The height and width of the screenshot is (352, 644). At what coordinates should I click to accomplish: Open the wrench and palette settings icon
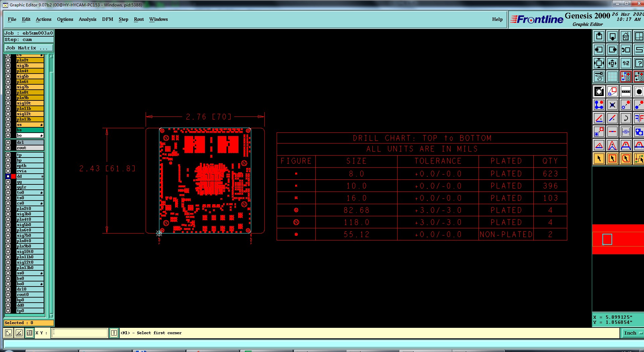tap(599, 77)
